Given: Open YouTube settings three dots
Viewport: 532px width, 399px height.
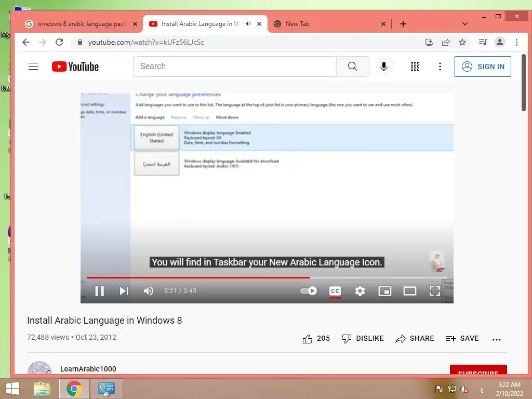Looking at the screenshot, I should click(x=440, y=66).
